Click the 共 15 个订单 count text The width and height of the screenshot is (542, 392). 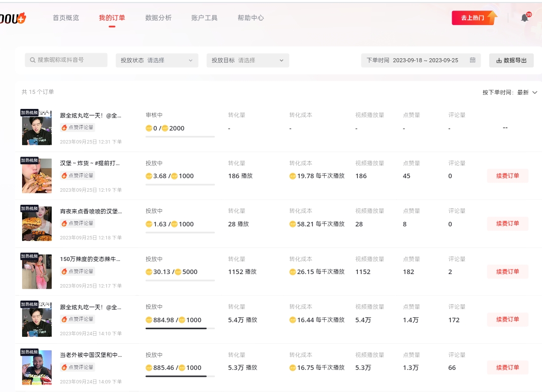click(38, 92)
